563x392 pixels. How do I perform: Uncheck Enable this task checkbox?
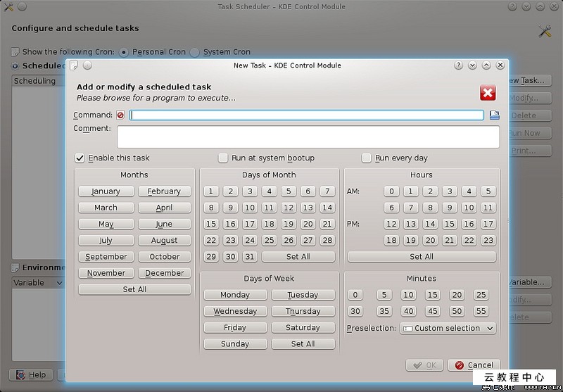(80, 158)
